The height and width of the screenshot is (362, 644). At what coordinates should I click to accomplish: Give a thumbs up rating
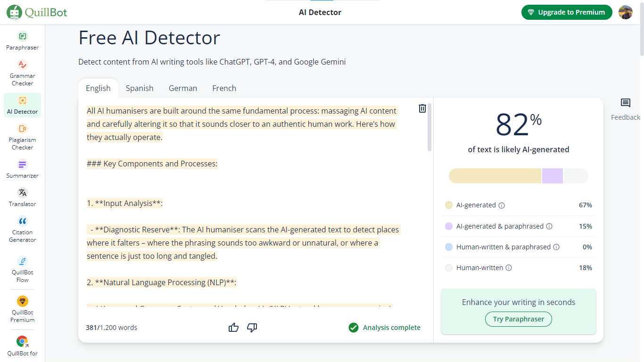click(x=233, y=328)
